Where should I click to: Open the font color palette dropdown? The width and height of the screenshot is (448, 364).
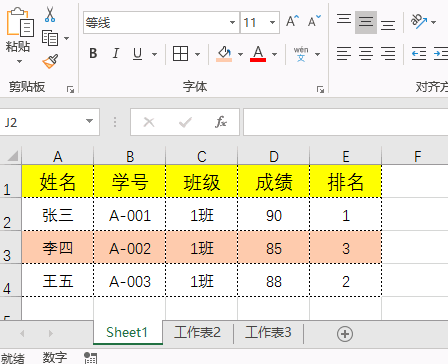274,54
